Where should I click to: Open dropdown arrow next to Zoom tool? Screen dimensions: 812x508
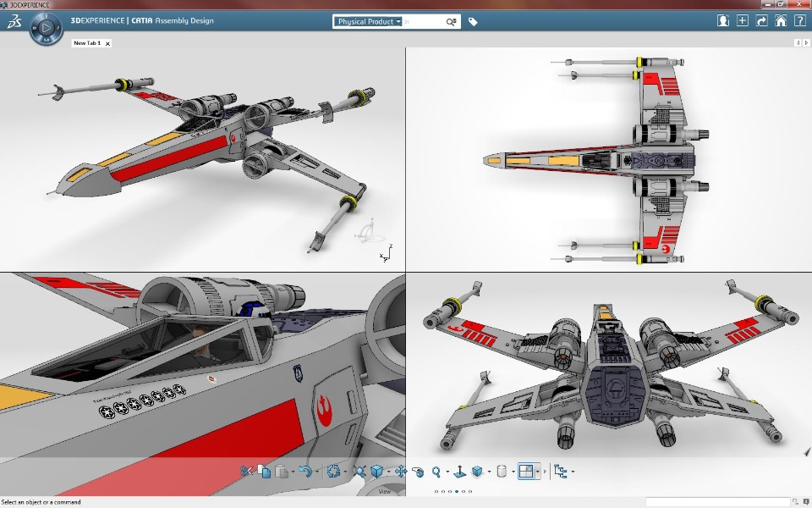click(447, 472)
